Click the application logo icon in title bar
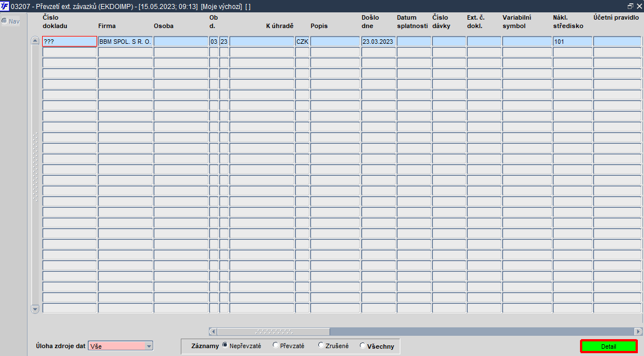 click(x=5, y=6)
